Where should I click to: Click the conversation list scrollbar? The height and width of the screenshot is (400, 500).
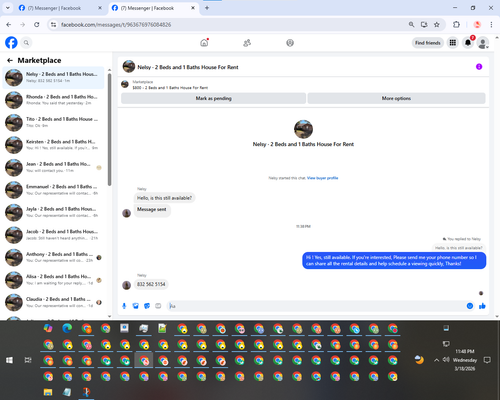tap(109, 130)
